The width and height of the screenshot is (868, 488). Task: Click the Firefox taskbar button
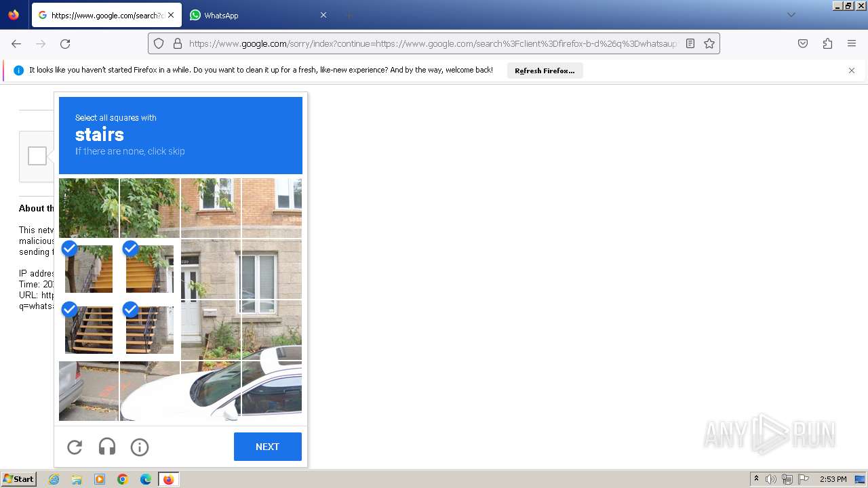pyautogui.click(x=168, y=479)
